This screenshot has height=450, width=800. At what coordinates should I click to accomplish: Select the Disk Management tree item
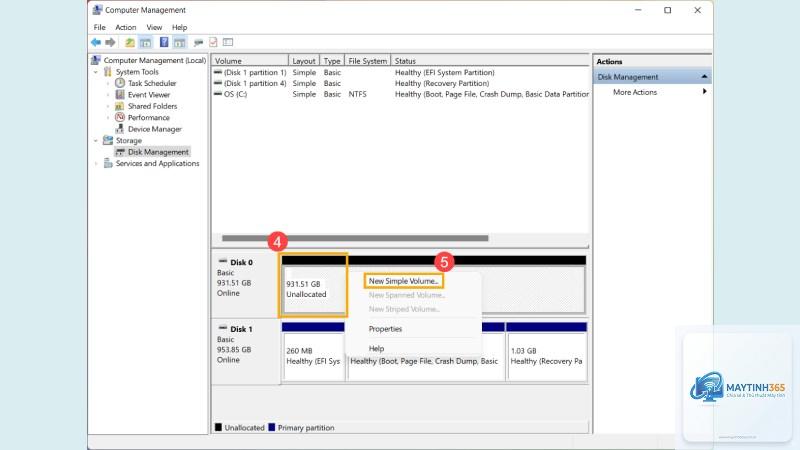[x=153, y=152]
